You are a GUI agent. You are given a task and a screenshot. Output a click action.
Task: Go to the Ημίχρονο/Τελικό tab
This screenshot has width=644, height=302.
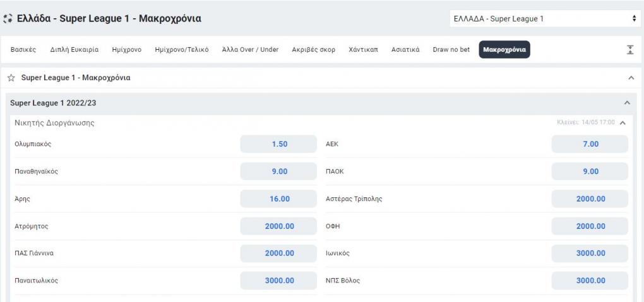182,50
